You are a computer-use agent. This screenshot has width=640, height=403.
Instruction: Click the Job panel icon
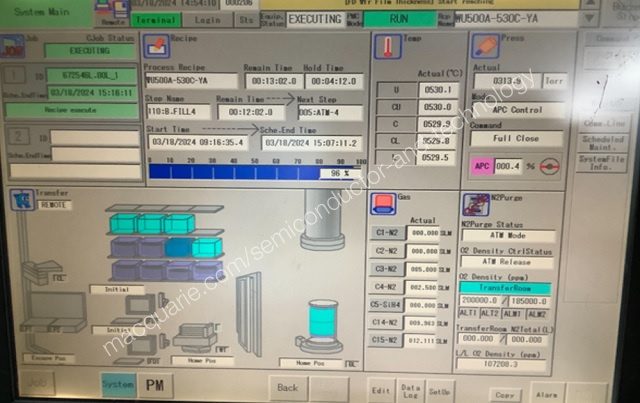click(x=14, y=47)
